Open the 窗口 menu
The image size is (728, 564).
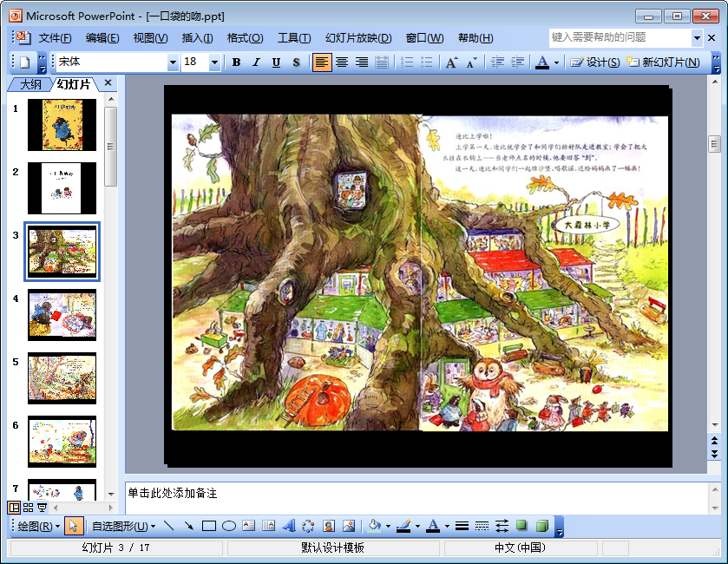424,38
